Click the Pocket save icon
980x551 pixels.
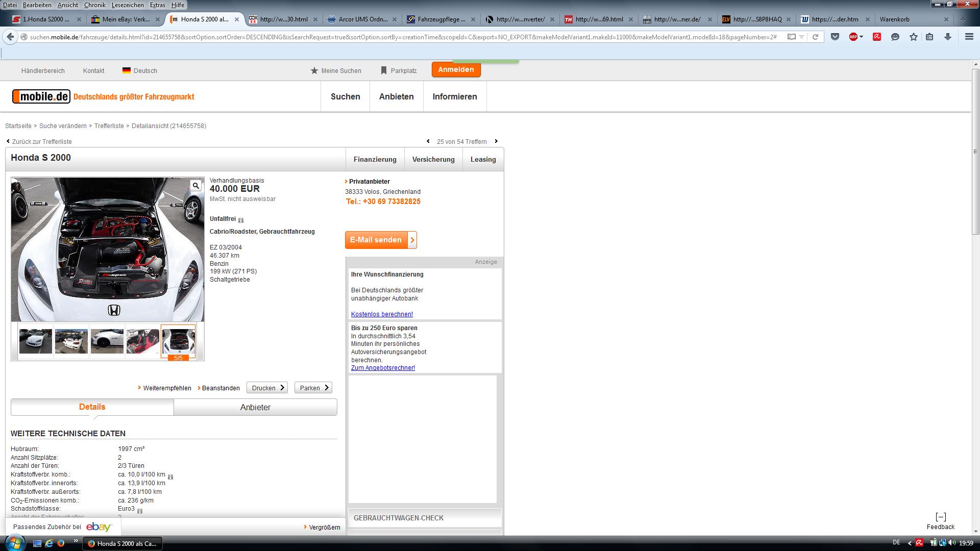pyautogui.click(x=835, y=37)
